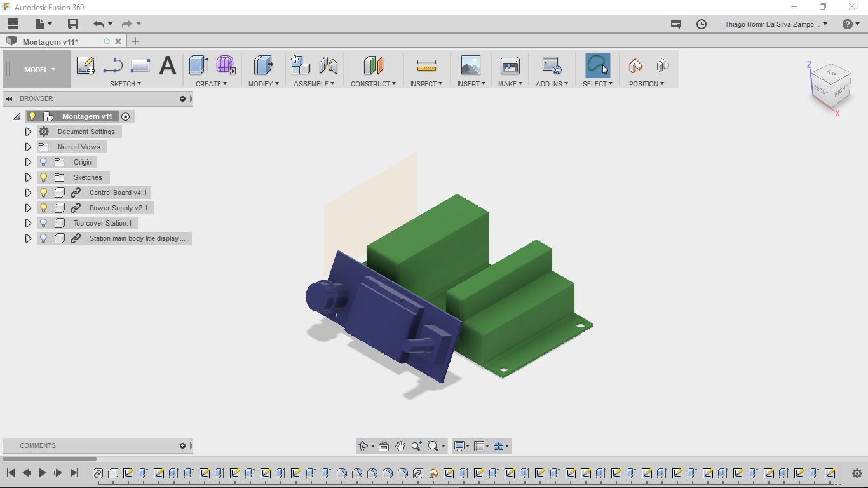Play the design timeline
This screenshot has height=488, width=868.
(42, 473)
